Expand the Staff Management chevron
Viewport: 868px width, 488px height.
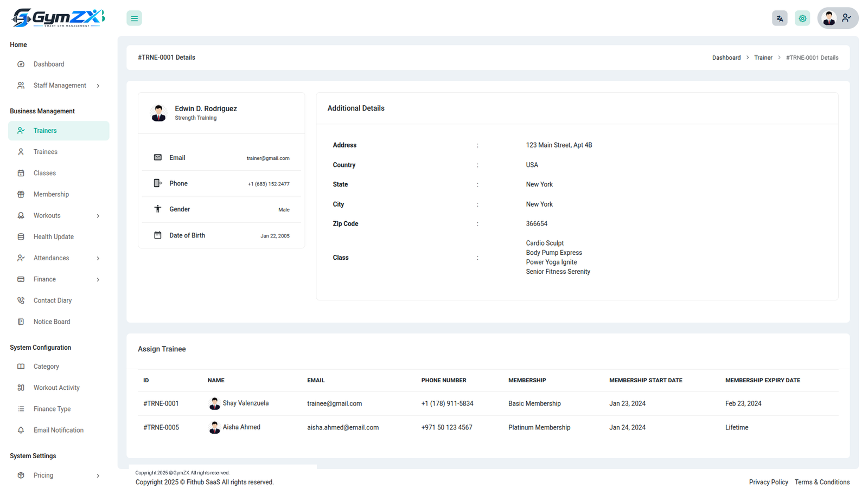click(x=98, y=86)
